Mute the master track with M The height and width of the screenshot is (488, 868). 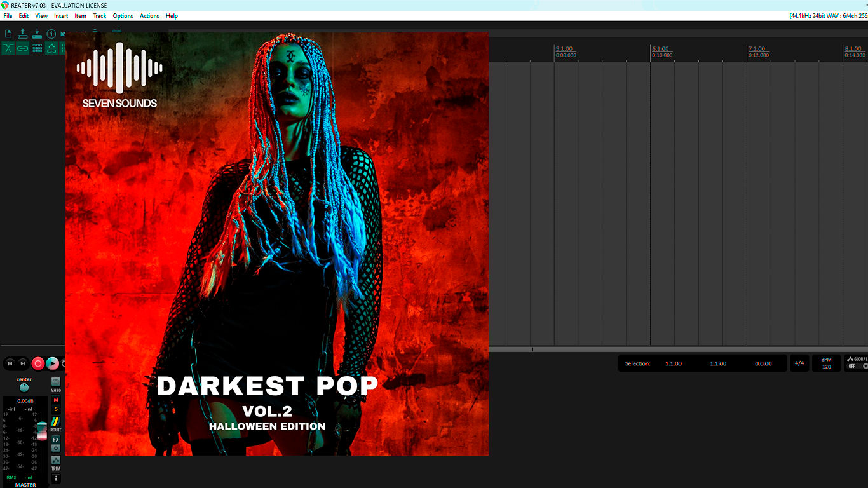point(56,400)
